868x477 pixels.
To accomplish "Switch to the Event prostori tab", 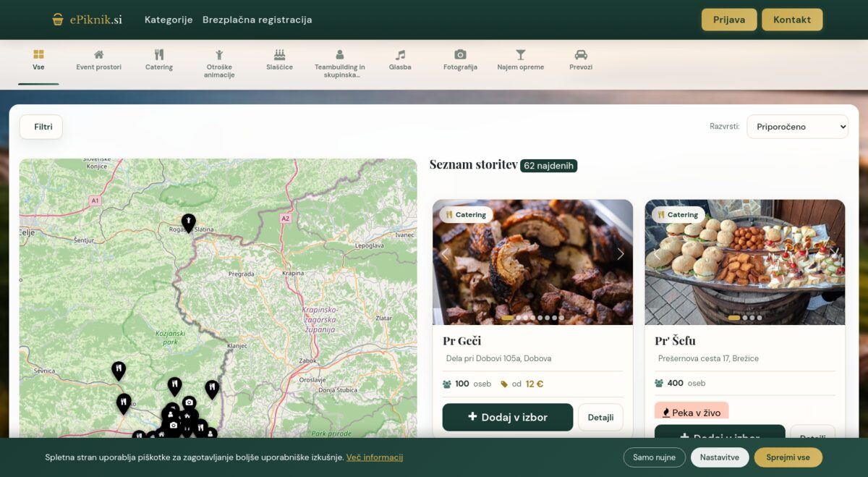I will coord(99,61).
